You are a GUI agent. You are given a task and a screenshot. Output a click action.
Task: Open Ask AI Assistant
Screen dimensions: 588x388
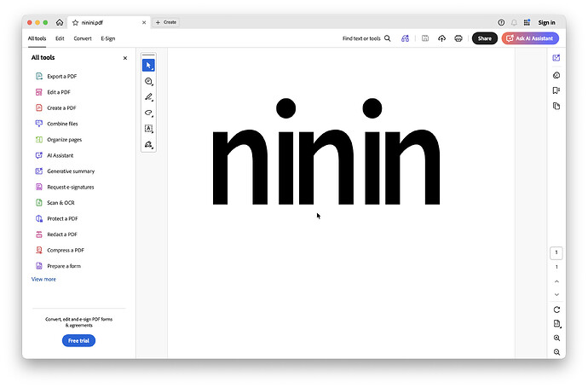click(x=530, y=38)
